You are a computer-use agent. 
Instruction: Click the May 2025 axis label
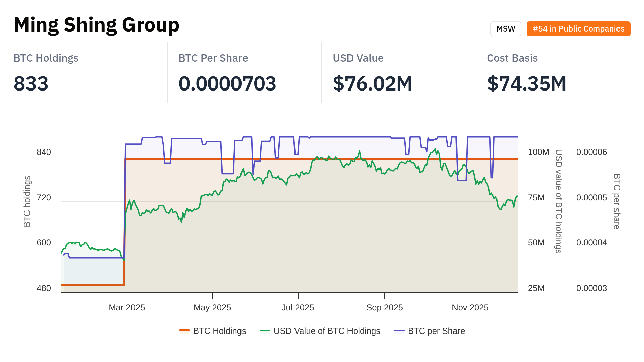pyautogui.click(x=212, y=307)
